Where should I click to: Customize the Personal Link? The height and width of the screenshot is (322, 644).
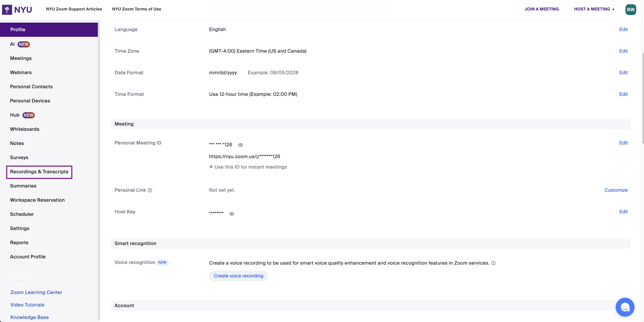616,190
